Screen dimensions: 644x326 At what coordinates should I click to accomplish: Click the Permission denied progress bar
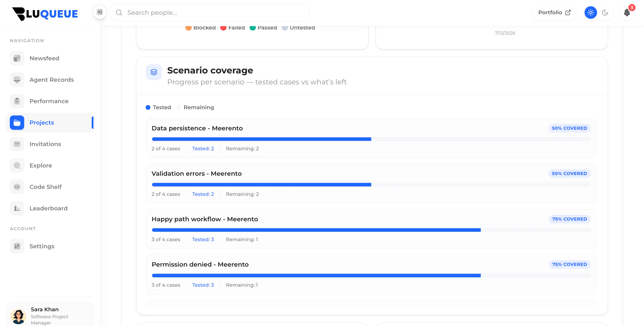point(371,276)
